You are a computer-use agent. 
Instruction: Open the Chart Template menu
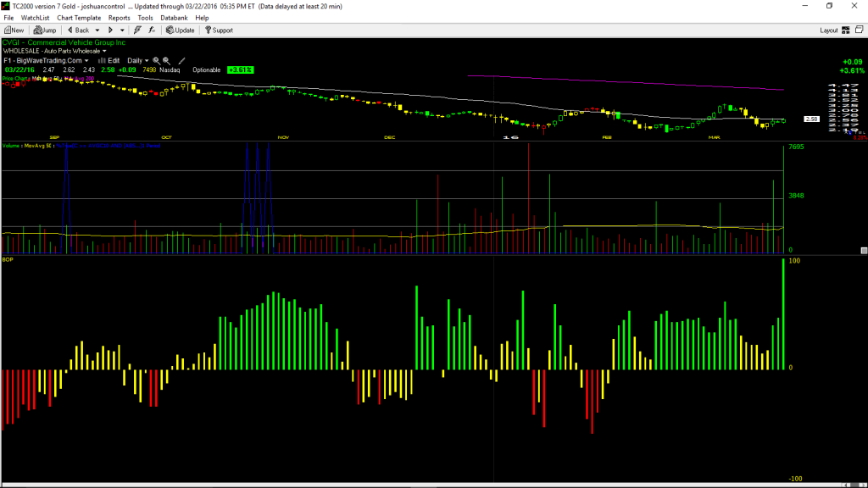click(79, 18)
